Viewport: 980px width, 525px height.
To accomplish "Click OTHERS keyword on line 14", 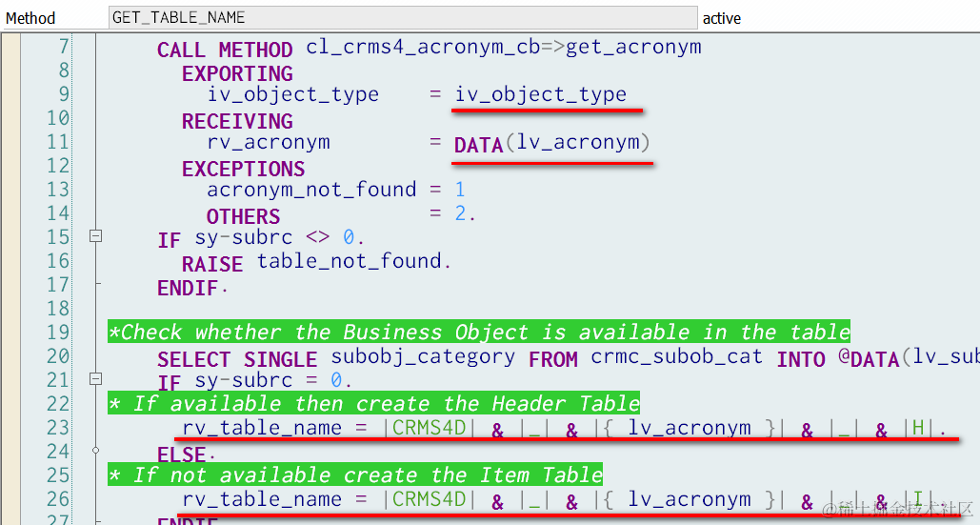I will pyautogui.click(x=244, y=216).
